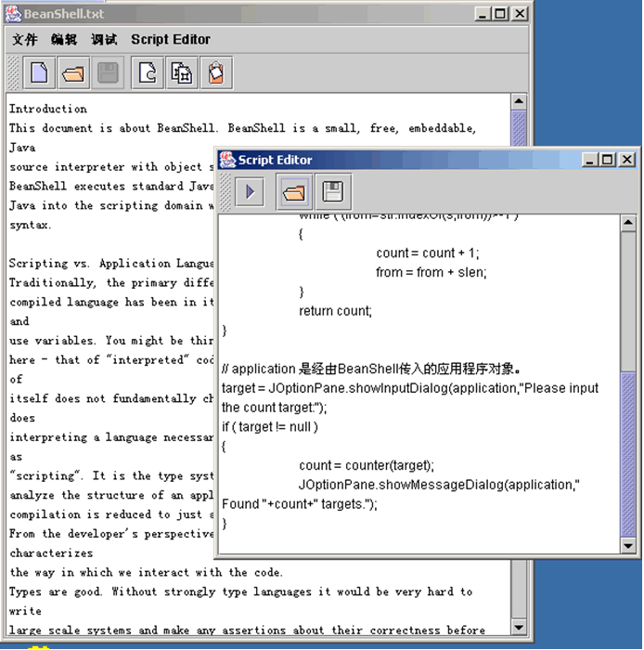The width and height of the screenshot is (644, 650).
Task: Minimize the BeanShell.txt window
Action: pos(482,14)
